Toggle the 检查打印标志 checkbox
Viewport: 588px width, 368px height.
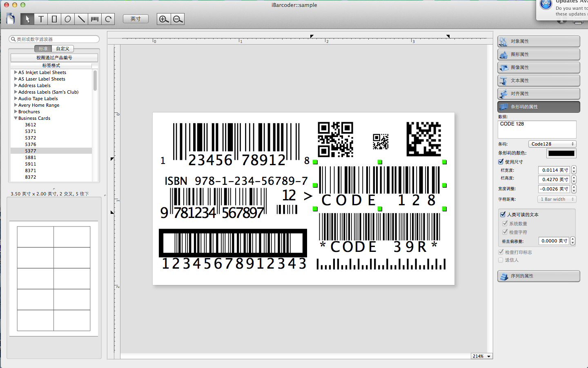pos(501,252)
